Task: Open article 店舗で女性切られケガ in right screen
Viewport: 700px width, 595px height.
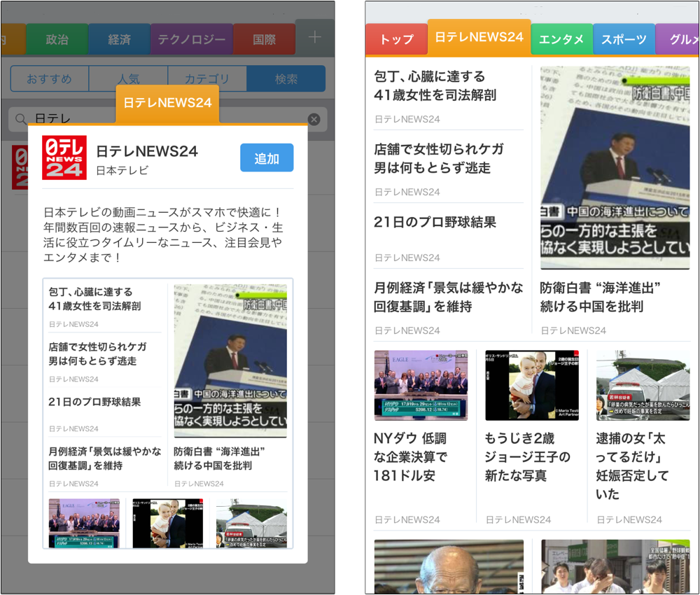Action: click(x=439, y=158)
